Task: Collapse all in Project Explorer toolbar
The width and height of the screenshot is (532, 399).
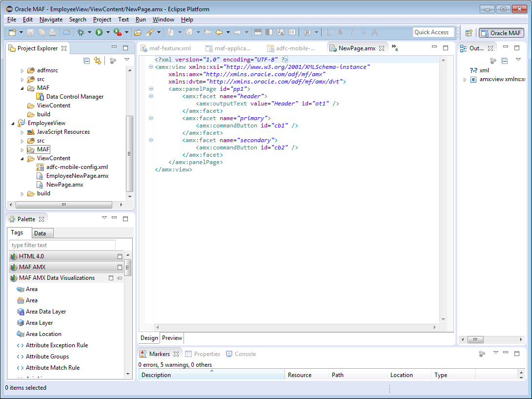Action: pyautogui.click(x=86, y=61)
